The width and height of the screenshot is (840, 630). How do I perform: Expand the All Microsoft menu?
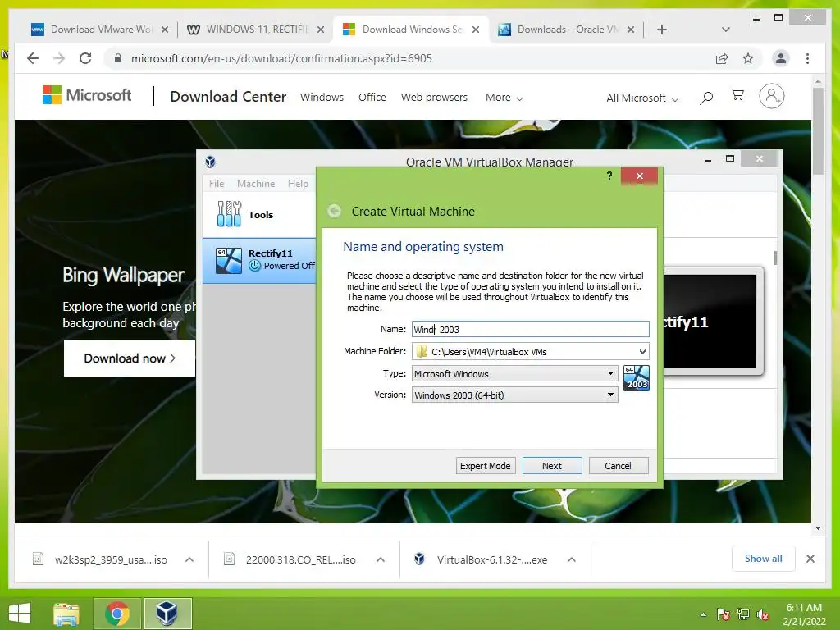point(641,98)
